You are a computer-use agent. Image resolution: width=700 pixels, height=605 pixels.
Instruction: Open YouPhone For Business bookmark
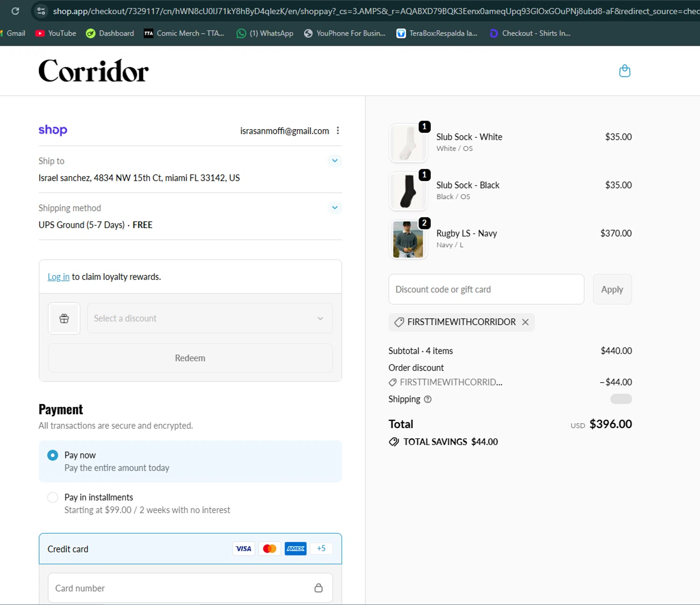[x=345, y=33]
